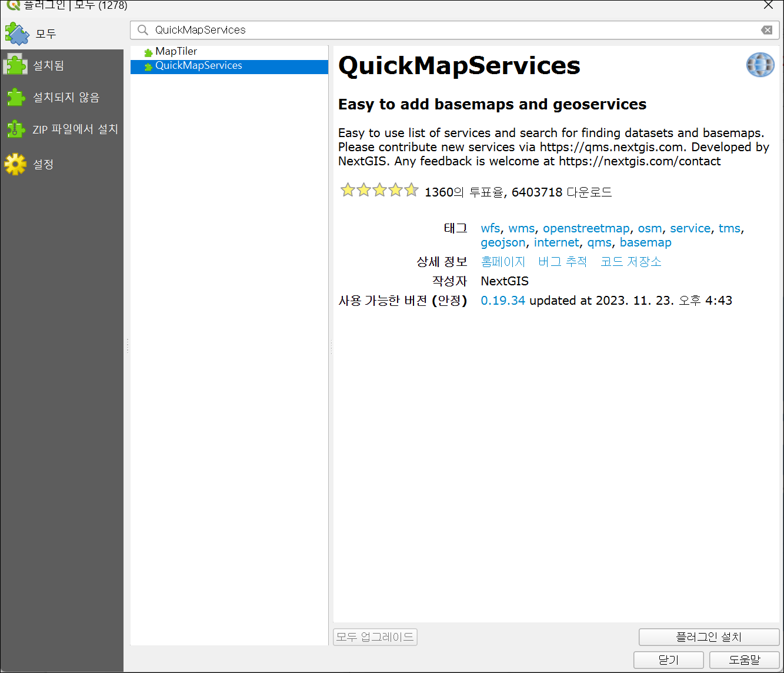This screenshot has width=784, height=673.
Task: Click the 6403718 다운로드 count text
Action: pyautogui.click(x=562, y=192)
